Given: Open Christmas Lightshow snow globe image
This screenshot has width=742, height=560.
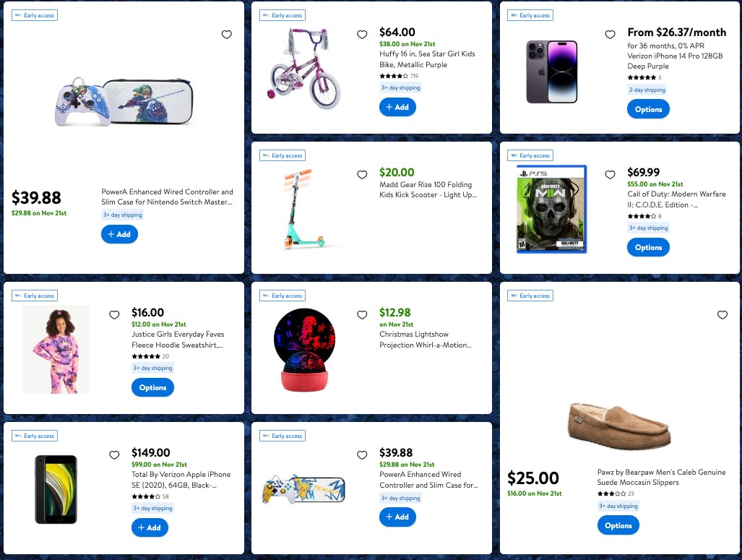Looking at the screenshot, I should pyautogui.click(x=304, y=350).
